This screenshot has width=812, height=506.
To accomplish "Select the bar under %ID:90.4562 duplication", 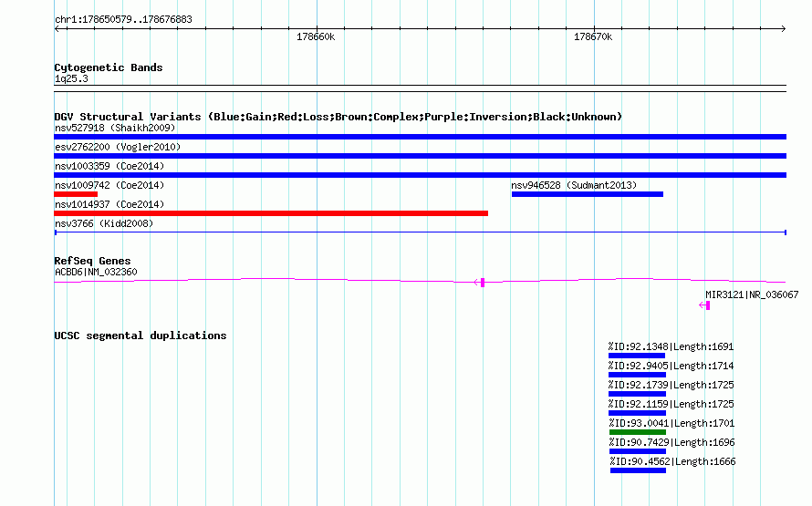I will tap(638, 470).
